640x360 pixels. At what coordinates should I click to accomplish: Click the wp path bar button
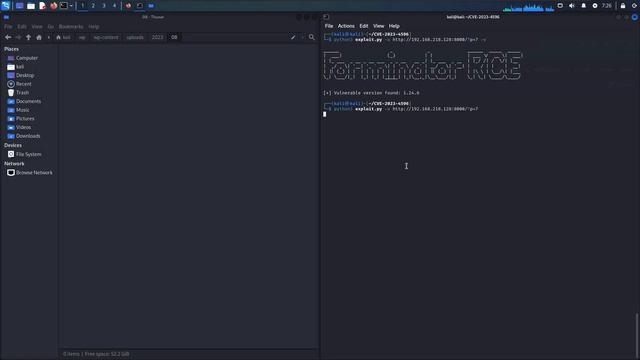tap(82, 37)
